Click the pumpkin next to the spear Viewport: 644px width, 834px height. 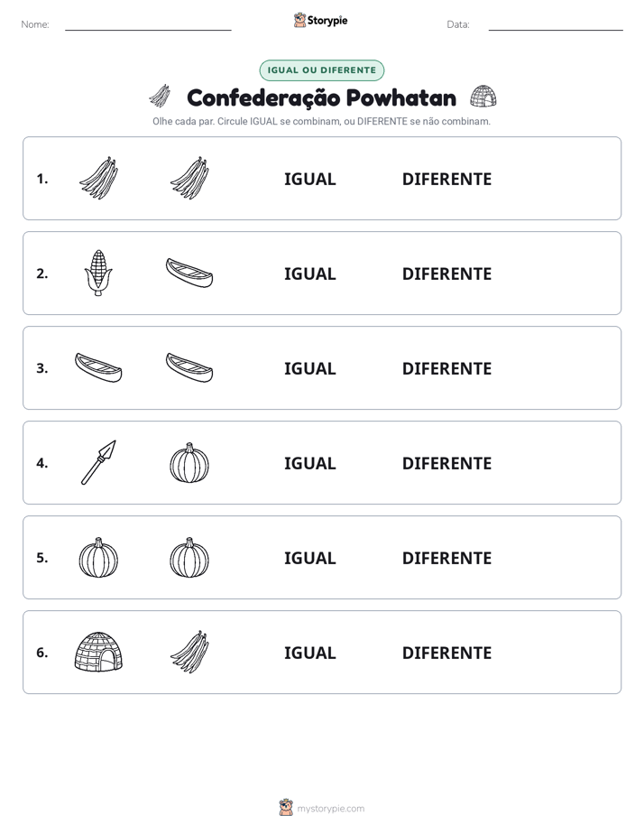tap(189, 463)
